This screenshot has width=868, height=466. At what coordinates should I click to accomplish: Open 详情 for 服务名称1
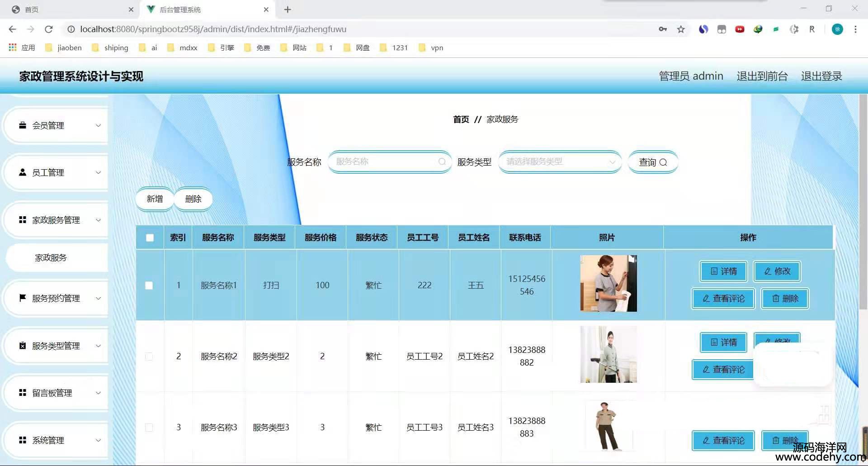[723, 271]
